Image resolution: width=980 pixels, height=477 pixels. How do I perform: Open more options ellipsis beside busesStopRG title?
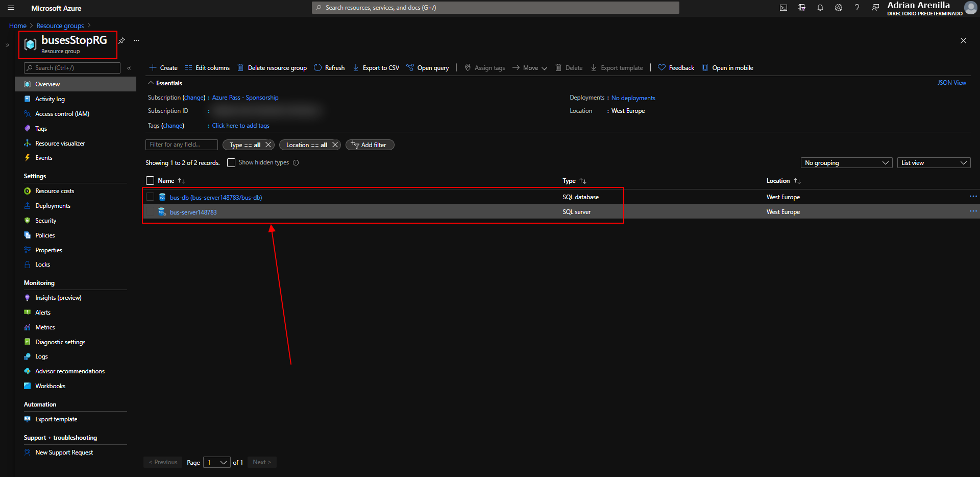pos(137,40)
